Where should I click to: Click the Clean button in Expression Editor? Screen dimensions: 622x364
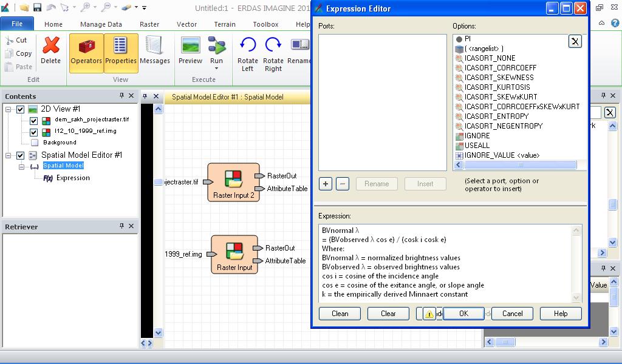pyautogui.click(x=340, y=314)
